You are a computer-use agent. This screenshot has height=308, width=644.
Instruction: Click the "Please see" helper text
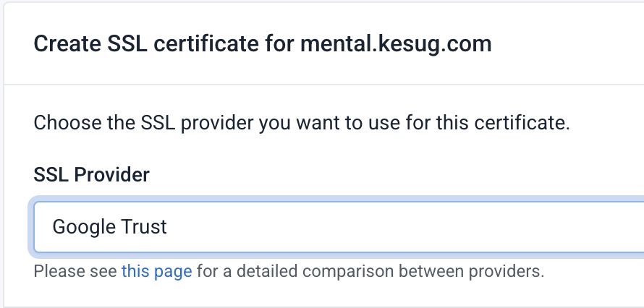click(x=76, y=272)
